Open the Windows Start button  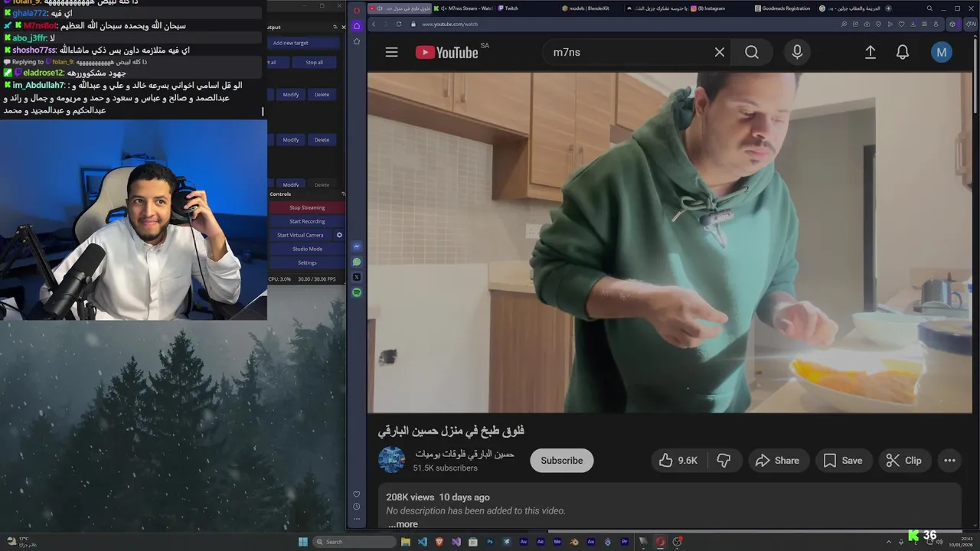[x=303, y=542]
